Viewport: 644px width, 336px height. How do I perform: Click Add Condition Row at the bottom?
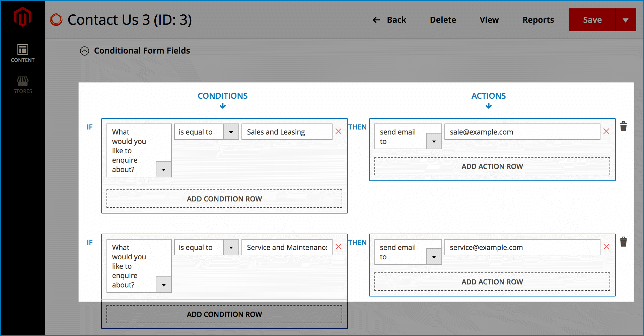224,314
